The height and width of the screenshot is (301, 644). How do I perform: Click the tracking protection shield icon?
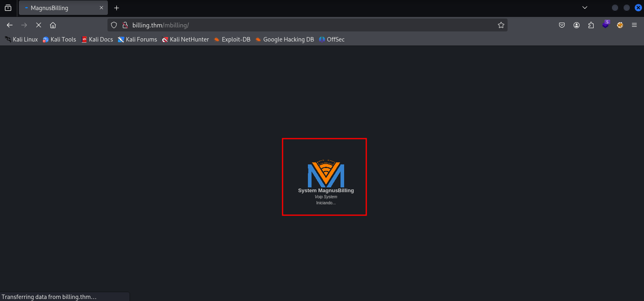[x=114, y=25]
